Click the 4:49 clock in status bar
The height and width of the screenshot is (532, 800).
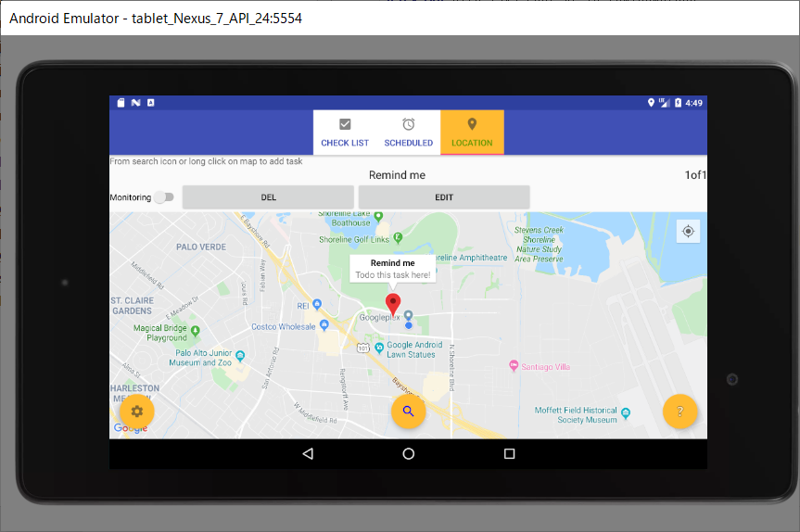point(693,103)
